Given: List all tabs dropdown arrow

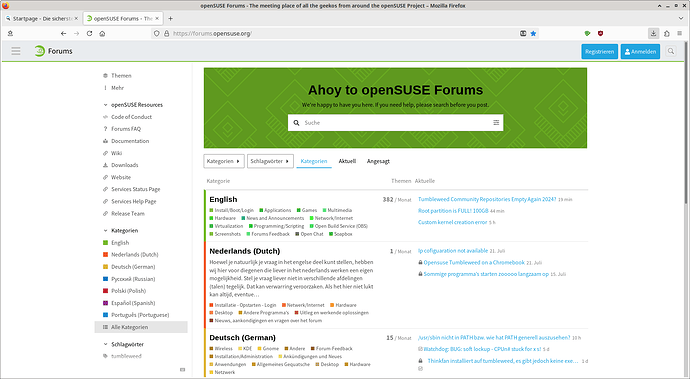Looking at the screenshot, I should click(x=681, y=18).
